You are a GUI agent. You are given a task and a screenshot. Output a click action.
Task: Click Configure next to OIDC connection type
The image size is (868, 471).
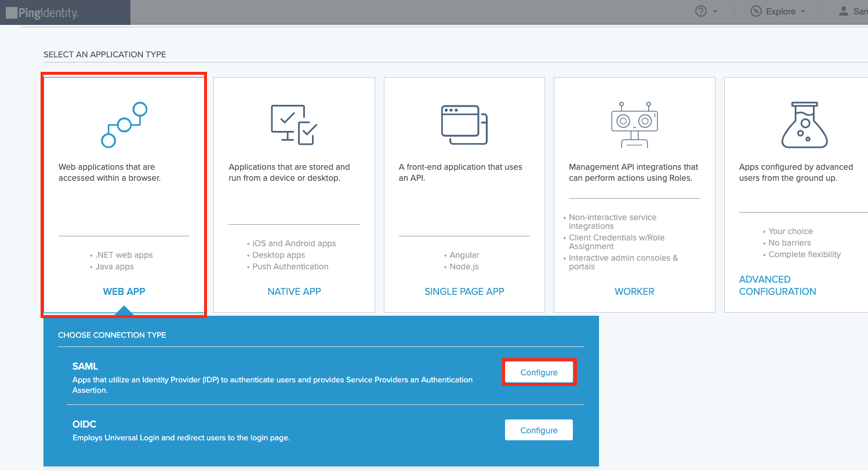coord(539,430)
